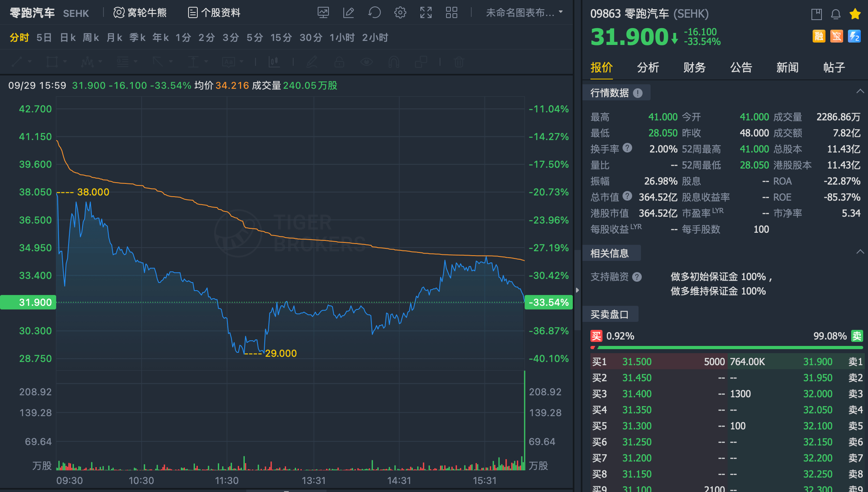Viewport: 868px width, 492px height.
Task: Click the lock drawings icon
Action: (x=339, y=62)
